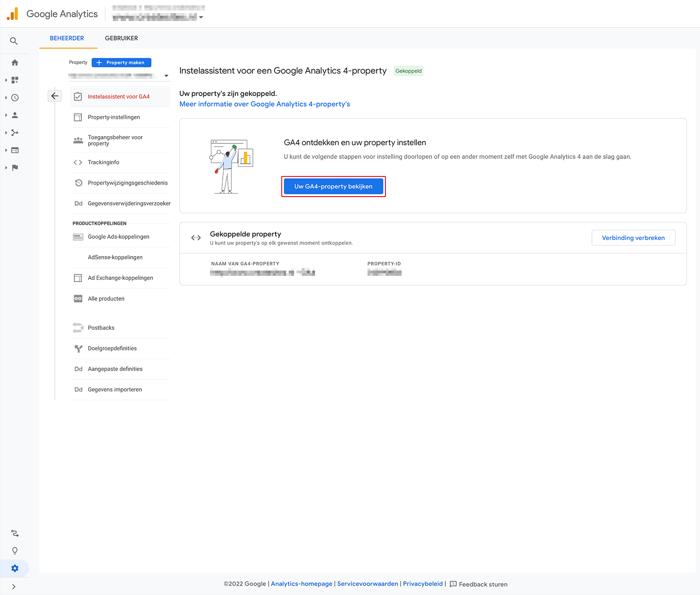Open the Realtime clock icon

15,98
